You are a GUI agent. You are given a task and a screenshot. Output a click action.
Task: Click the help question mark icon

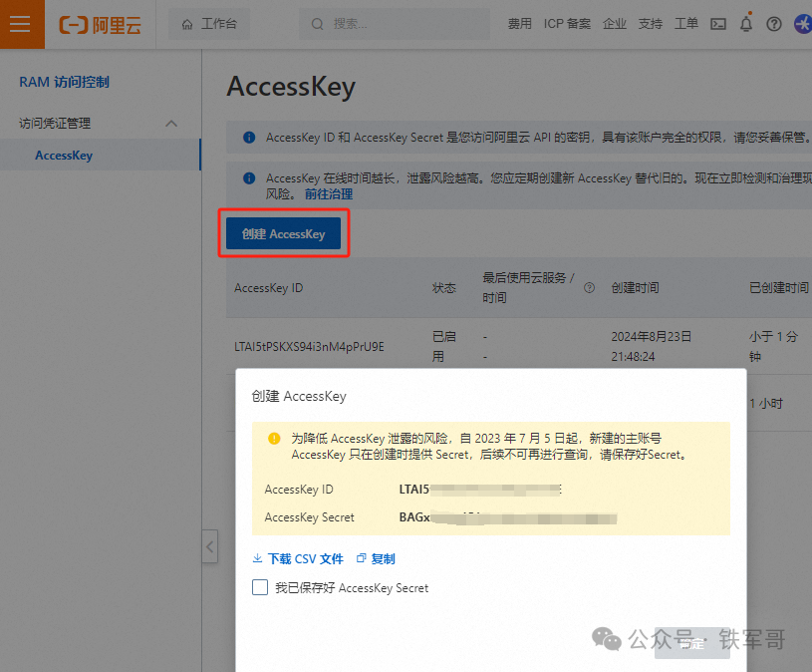[x=776, y=24]
